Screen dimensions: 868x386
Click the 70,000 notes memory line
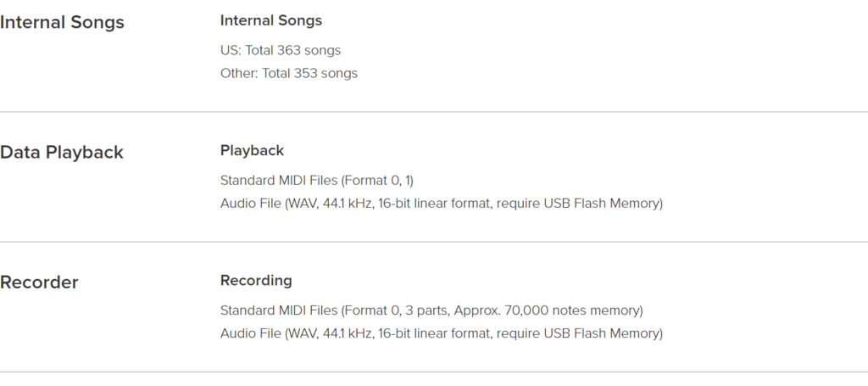pyautogui.click(x=431, y=310)
